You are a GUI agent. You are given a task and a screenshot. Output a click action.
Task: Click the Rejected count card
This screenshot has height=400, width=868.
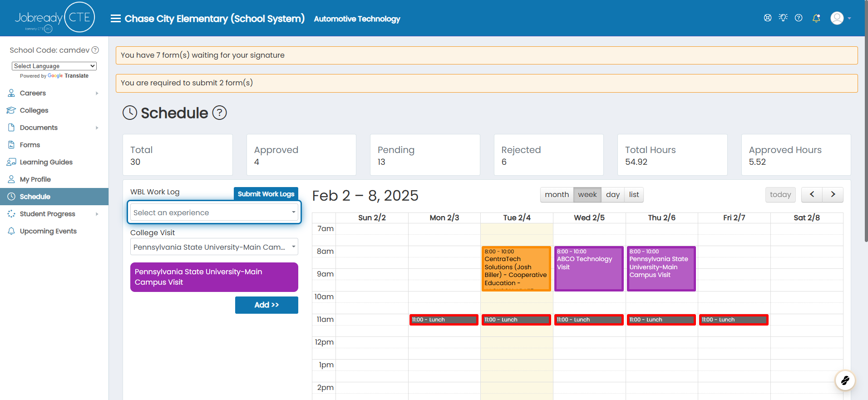tap(549, 155)
